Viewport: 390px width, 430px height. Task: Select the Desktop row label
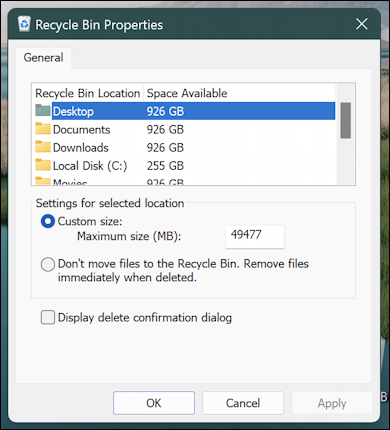[x=73, y=111]
